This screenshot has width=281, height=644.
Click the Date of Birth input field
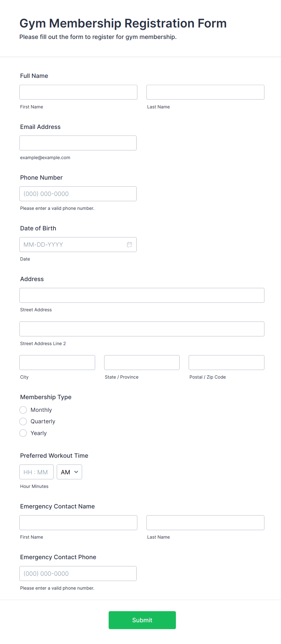73,245
